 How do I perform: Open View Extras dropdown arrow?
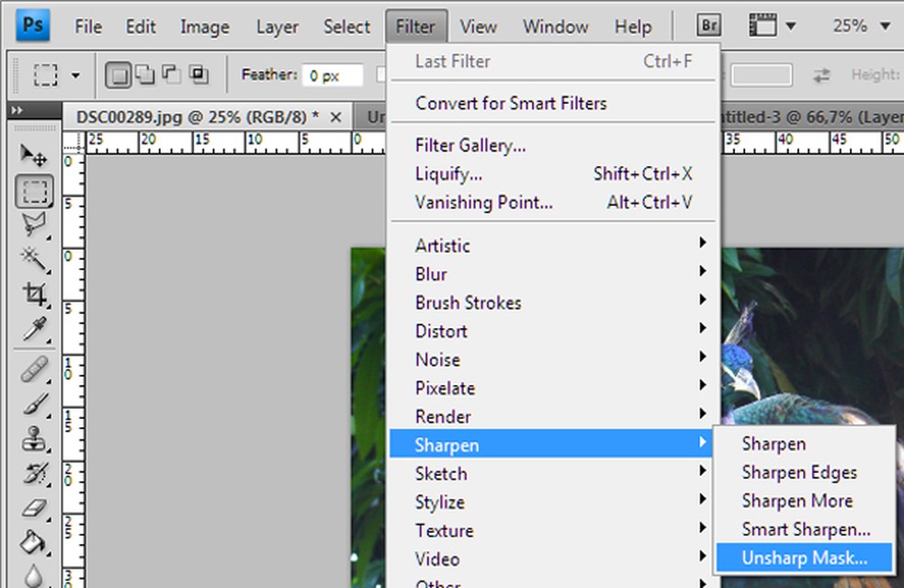(792, 26)
